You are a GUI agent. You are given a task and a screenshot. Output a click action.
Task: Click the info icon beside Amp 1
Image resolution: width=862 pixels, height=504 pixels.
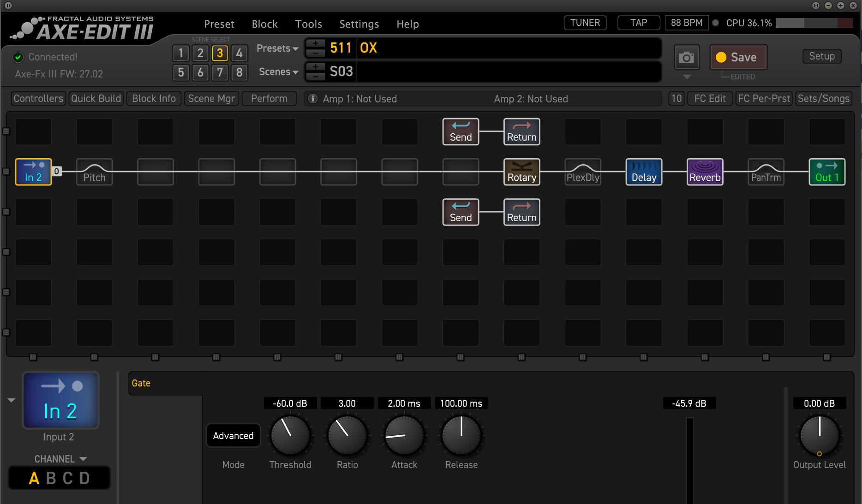[312, 99]
